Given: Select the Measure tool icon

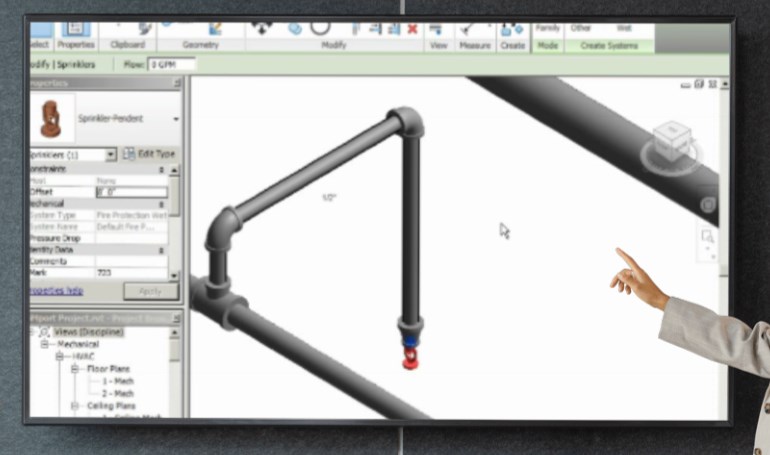Looking at the screenshot, I should tap(467, 29).
